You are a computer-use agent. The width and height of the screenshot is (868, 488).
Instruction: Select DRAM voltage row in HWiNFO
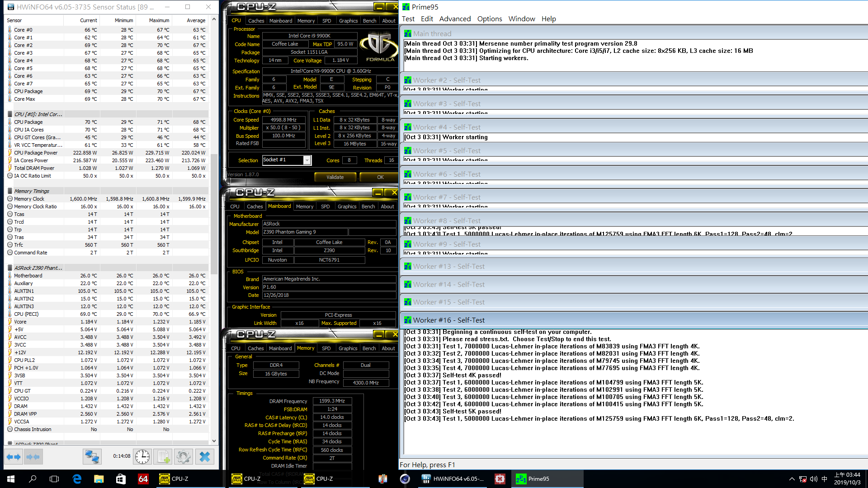(107, 406)
